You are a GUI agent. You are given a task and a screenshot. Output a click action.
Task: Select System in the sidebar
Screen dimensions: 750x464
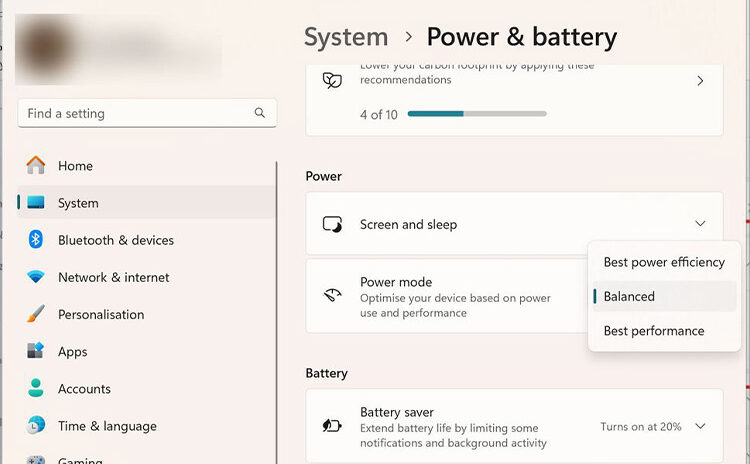146,203
